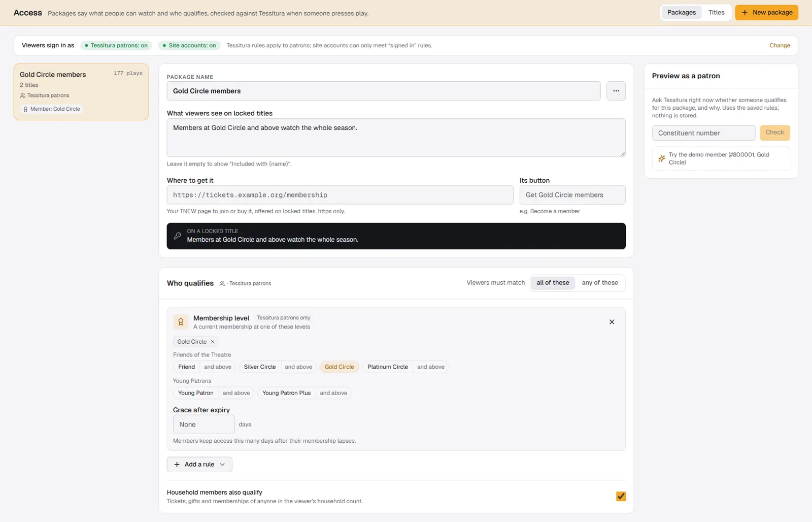Select 'any of these' matching mode
Image resolution: width=812 pixels, height=522 pixels.
point(600,283)
